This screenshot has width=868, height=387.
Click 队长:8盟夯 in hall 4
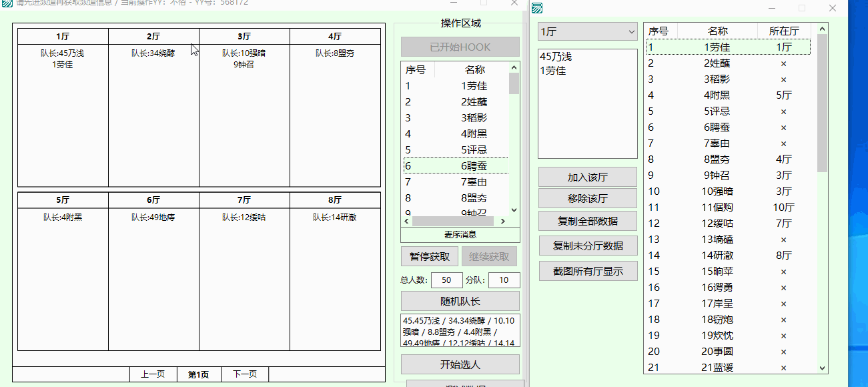335,53
